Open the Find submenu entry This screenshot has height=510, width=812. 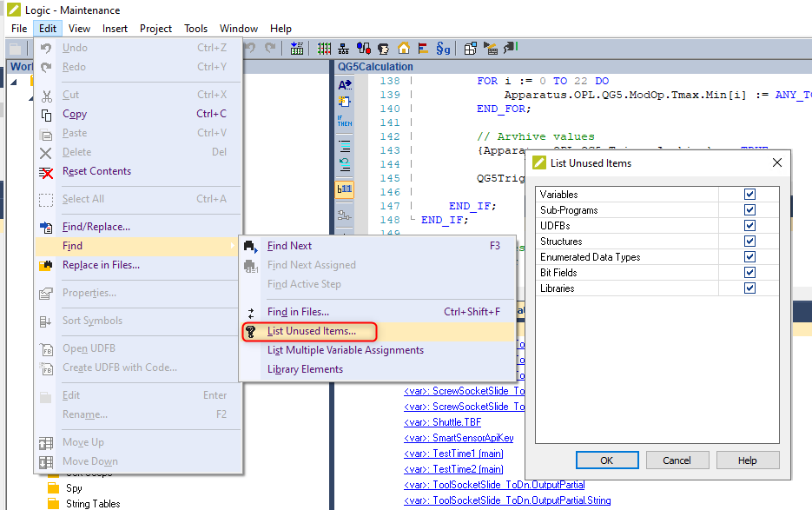(x=72, y=246)
